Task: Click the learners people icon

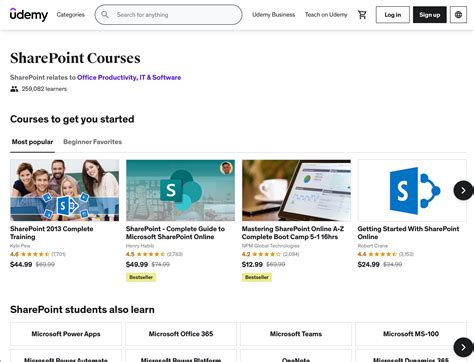Action: click(14, 89)
